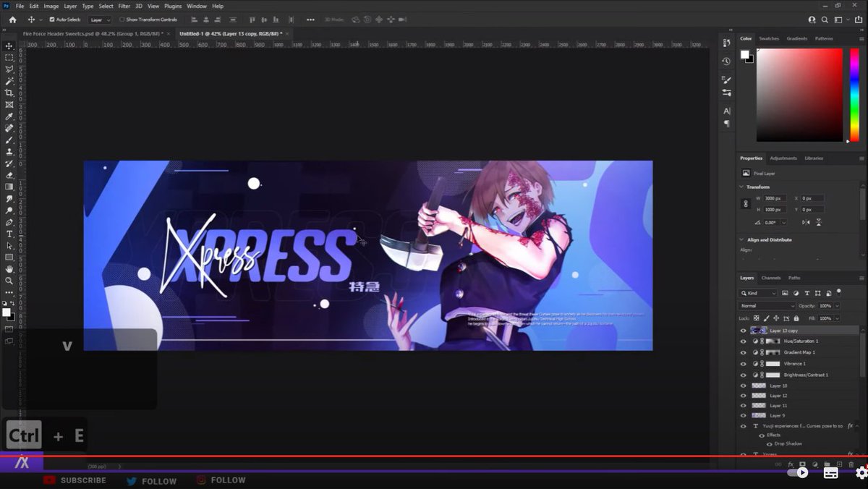Select the Rectangle shape tool

click(x=9, y=257)
